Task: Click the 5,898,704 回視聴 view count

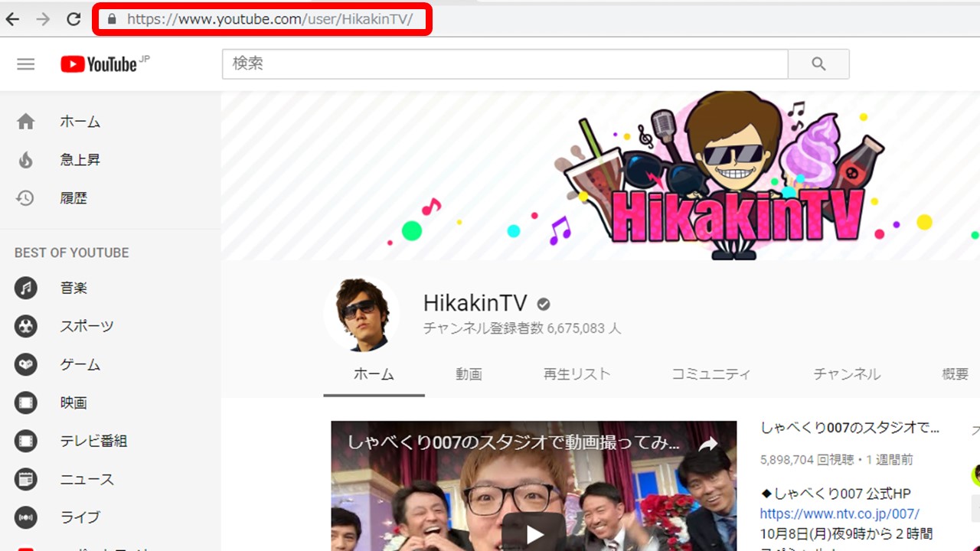Action: click(x=807, y=460)
